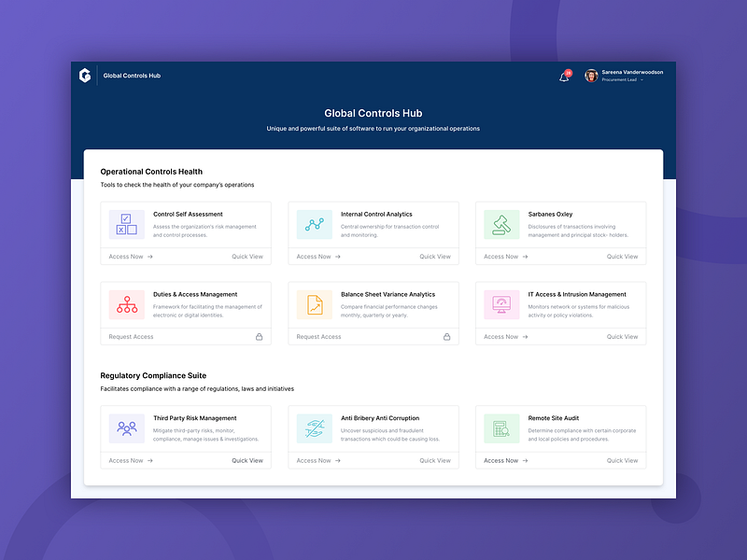
Task: Click Access Now on Control Self Assessment
Action: click(131, 257)
